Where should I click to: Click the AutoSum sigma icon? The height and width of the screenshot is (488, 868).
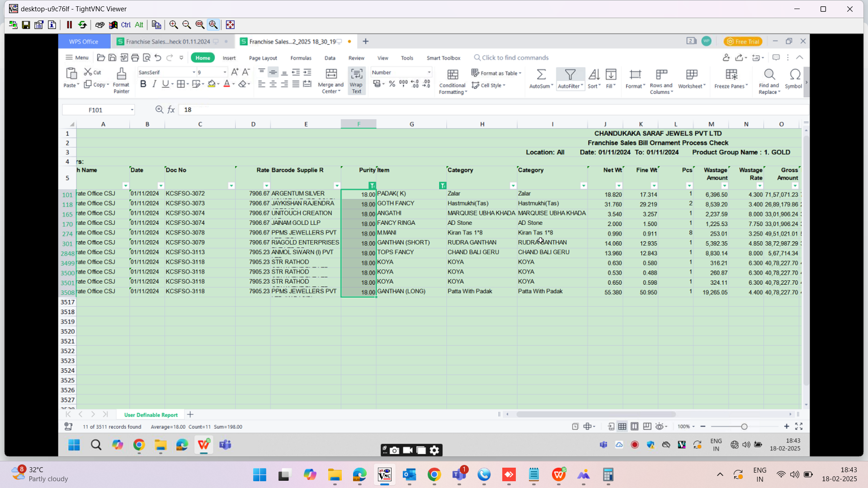(x=541, y=74)
